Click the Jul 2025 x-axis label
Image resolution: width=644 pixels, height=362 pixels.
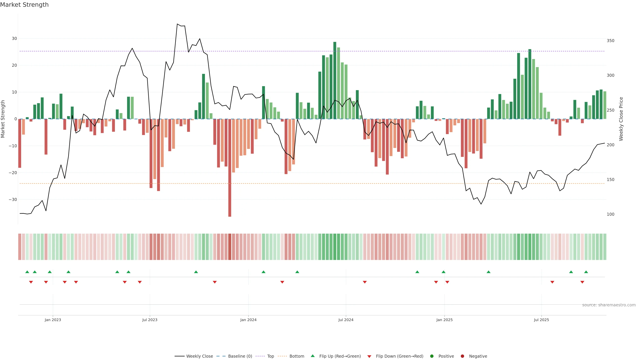[541, 320]
